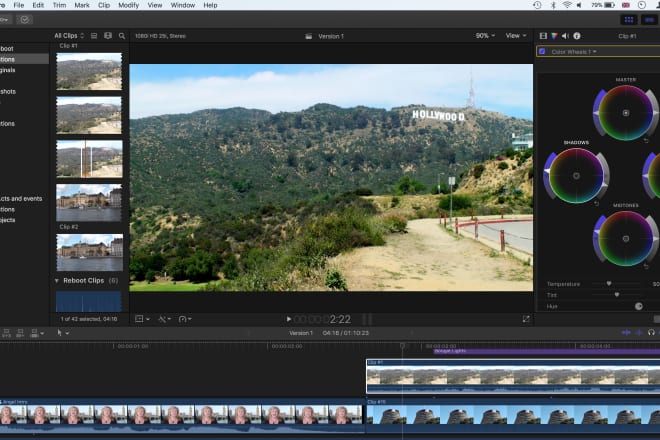660x440 pixels.
Task: Toggle the browser grid layout button
Action: (x=629, y=19)
